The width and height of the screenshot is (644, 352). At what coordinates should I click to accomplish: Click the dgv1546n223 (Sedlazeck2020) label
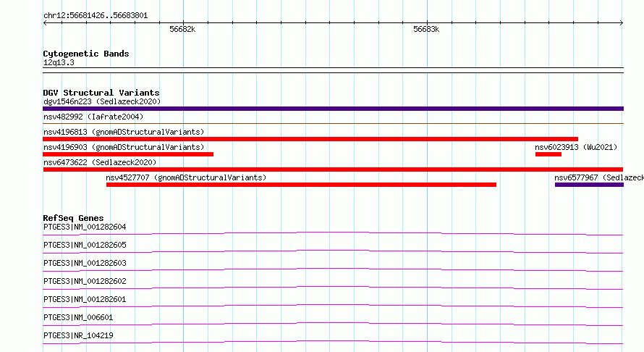tap(102, 101)
